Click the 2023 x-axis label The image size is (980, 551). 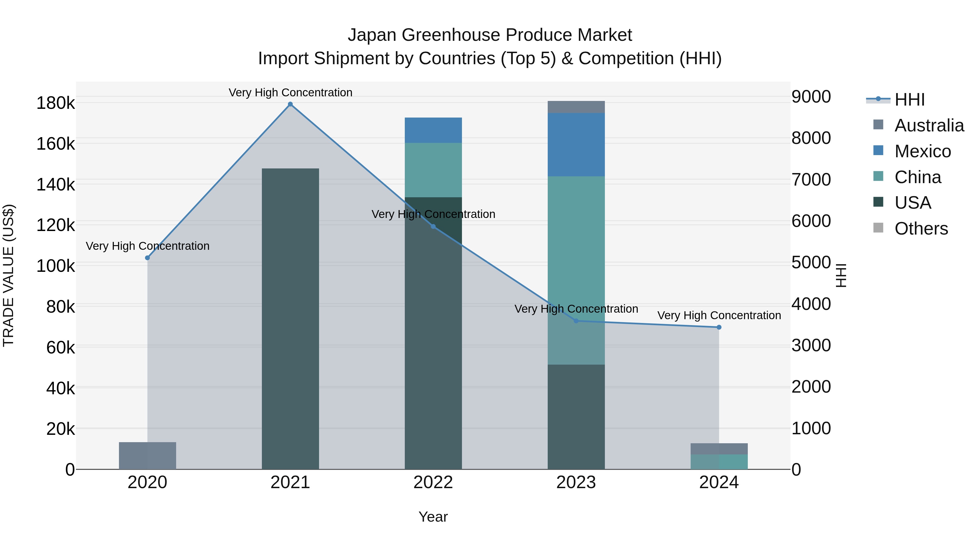(576, 482)
